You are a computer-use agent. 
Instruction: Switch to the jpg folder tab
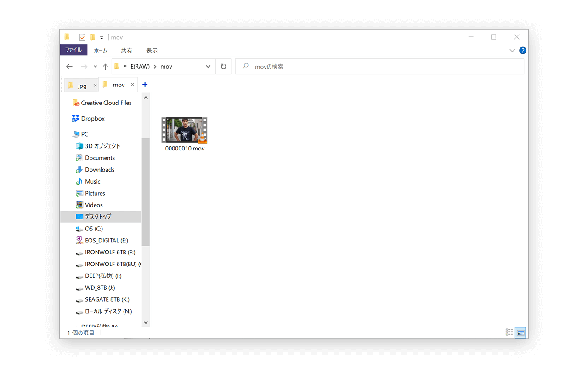81,86
